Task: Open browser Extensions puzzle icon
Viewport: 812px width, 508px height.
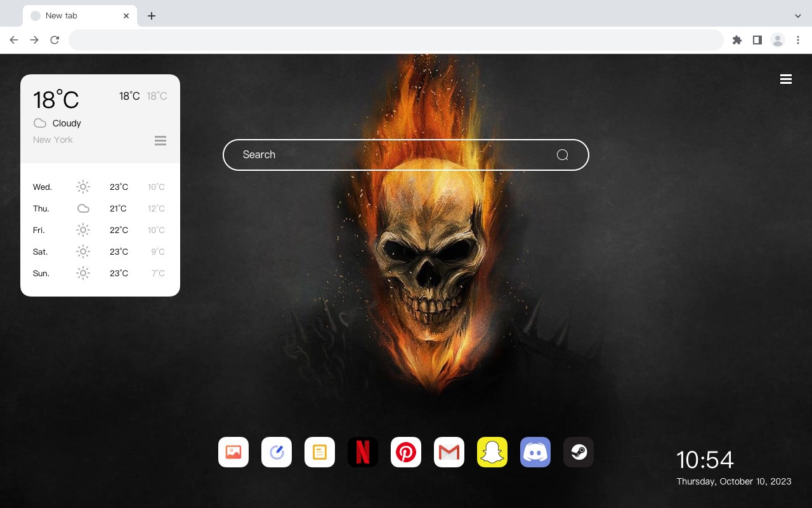Action: tap(737, 40)
